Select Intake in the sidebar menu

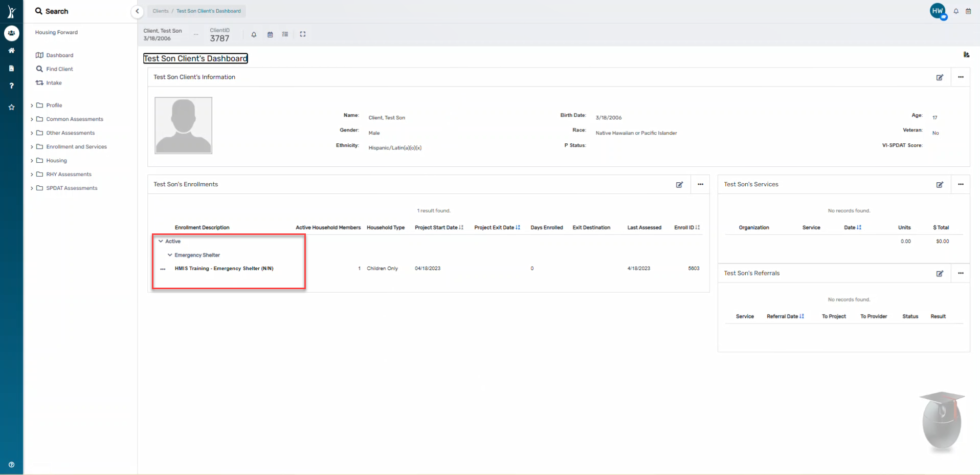coord(54,83)
